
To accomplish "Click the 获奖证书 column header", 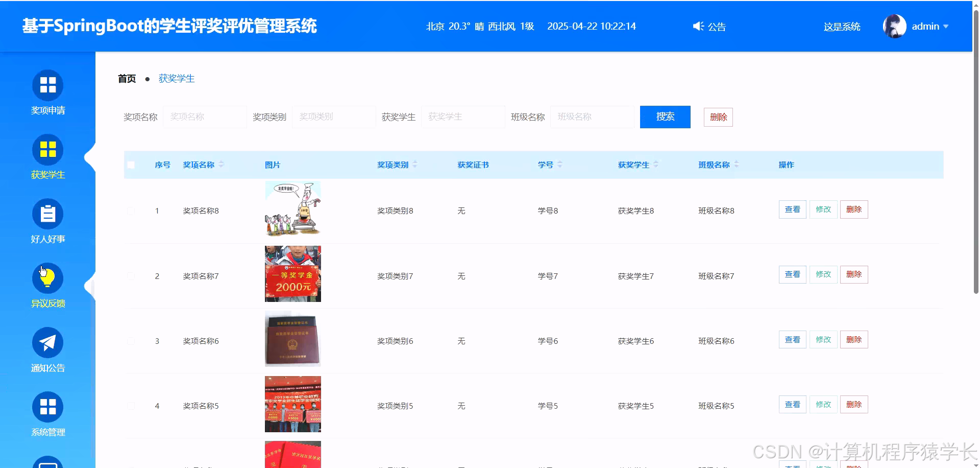I will pyautogui.click(x=473, y=165).
